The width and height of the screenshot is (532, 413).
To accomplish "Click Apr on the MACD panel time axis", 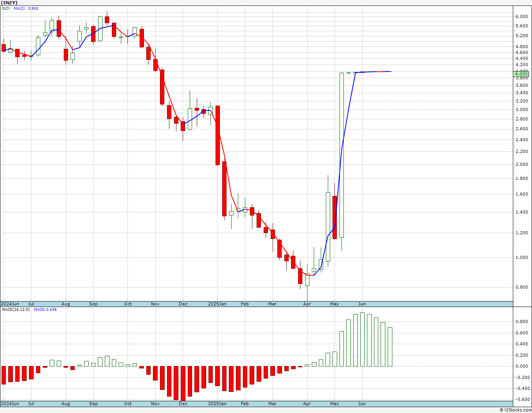I will (x=307, y=404).
